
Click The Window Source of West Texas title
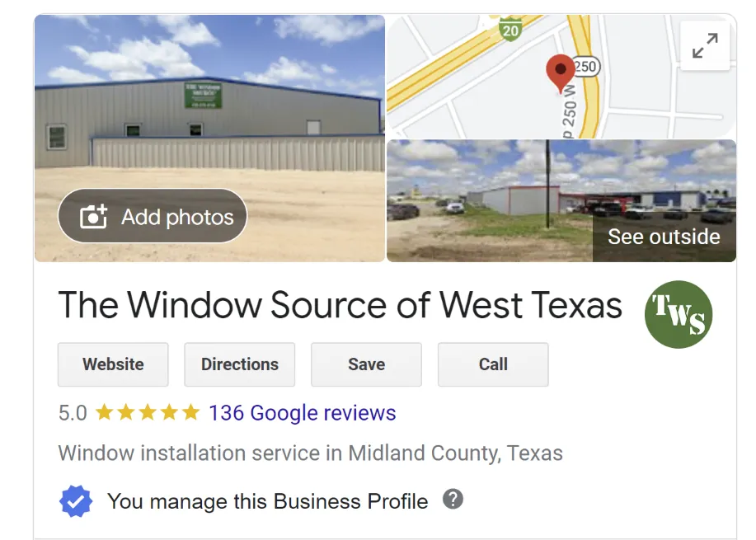[340, 305]
